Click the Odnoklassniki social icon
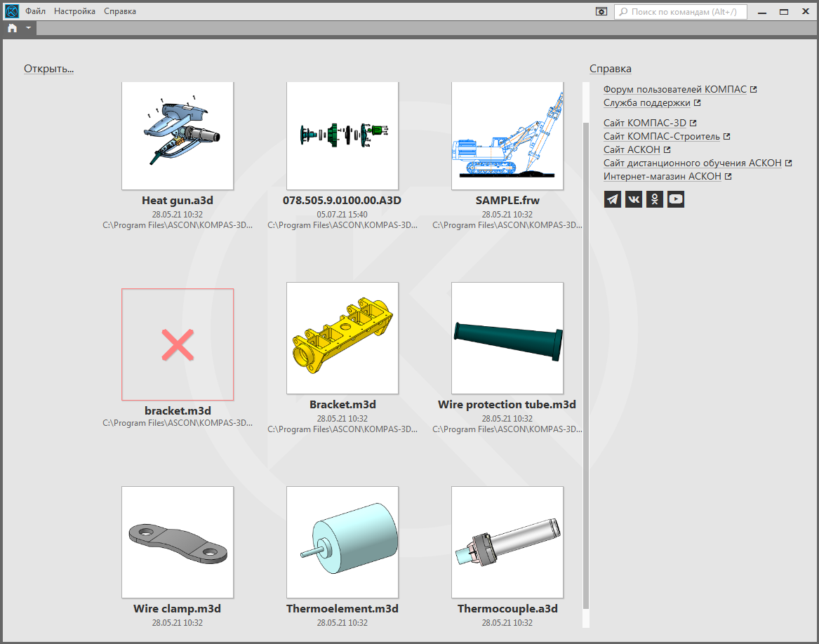 [x=655, y=199]
